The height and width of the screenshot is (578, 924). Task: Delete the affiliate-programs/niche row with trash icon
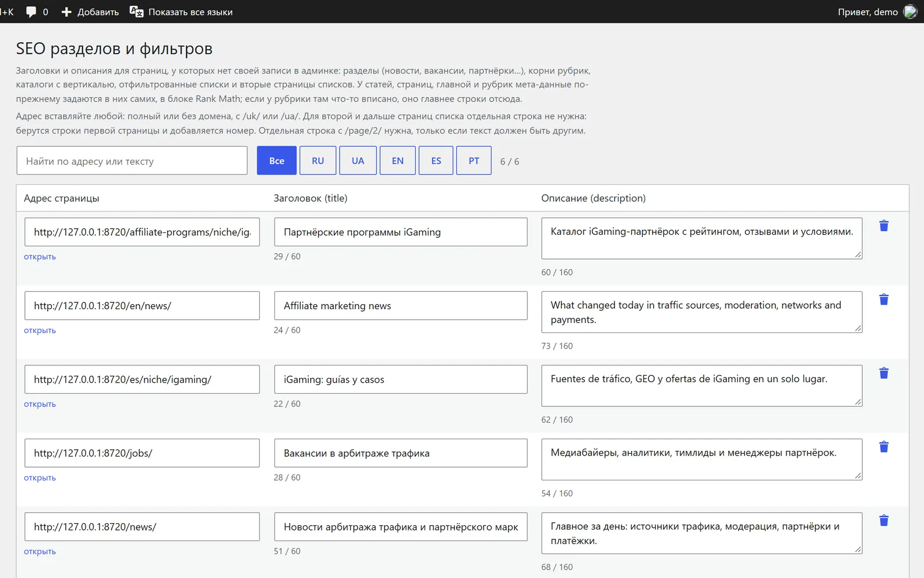(x=884, y=226)
